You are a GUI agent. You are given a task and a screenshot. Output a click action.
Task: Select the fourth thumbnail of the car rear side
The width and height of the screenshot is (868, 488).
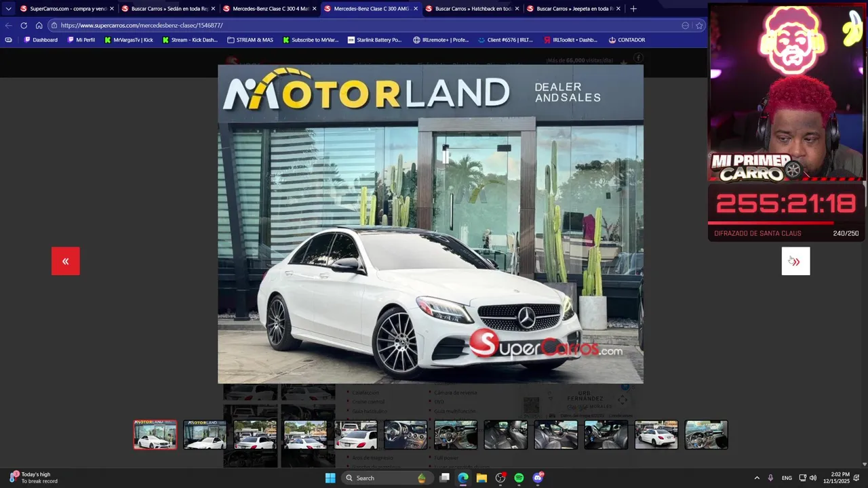tap(305, 434)
